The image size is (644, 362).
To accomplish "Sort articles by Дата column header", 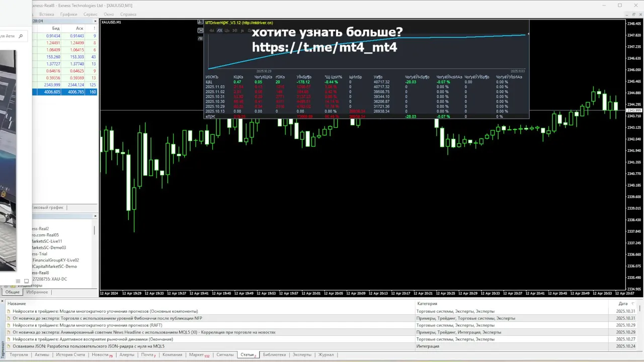I will tap(624, 304).
